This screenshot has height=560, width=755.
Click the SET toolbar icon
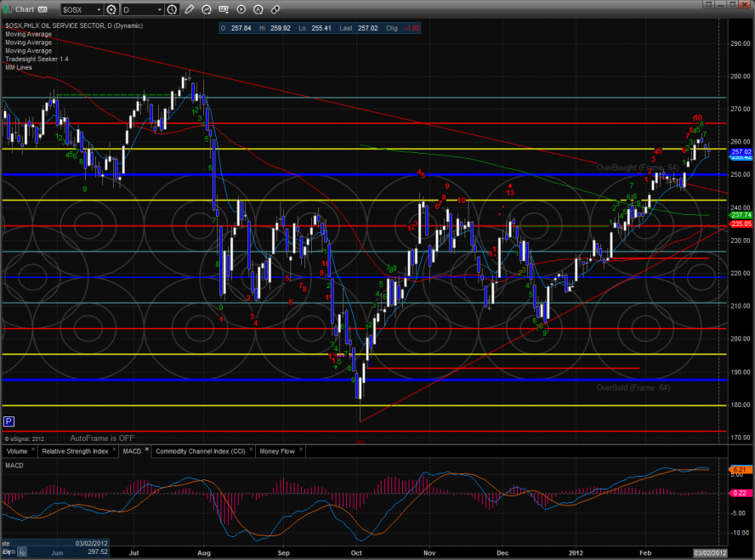coord(224,9)
